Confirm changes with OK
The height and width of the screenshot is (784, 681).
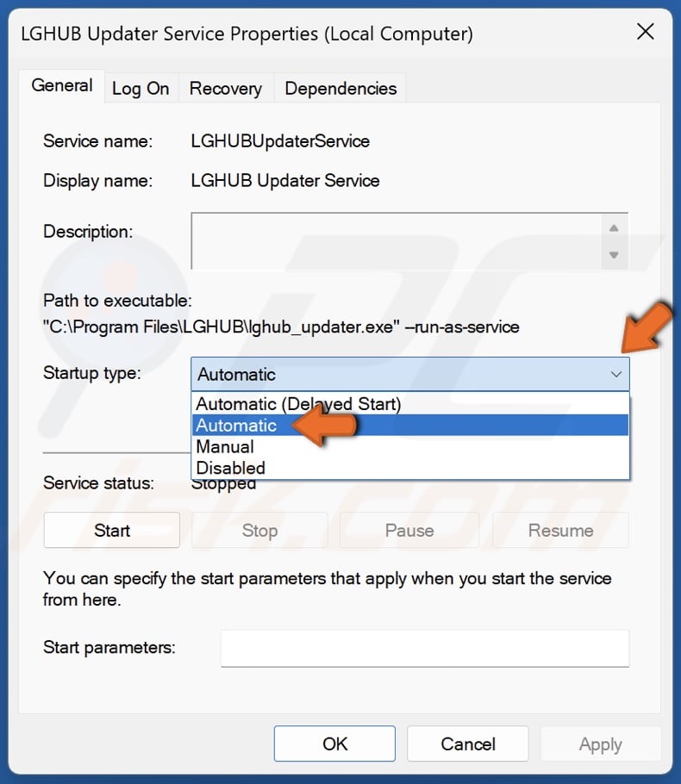(x=334, y=744)
